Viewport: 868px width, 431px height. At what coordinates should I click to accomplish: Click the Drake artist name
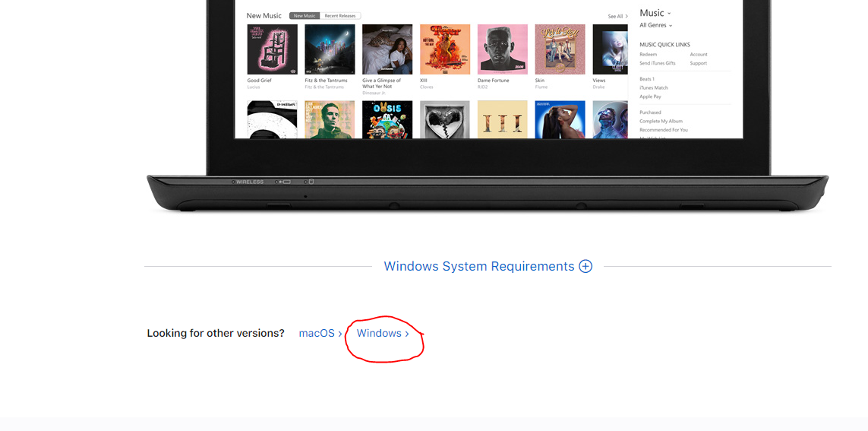coord(598,87)
